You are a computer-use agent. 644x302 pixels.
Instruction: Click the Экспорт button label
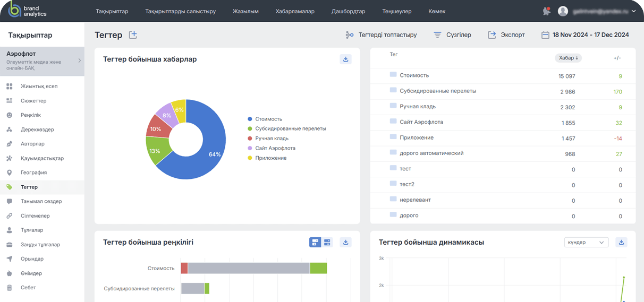point(513,35)
